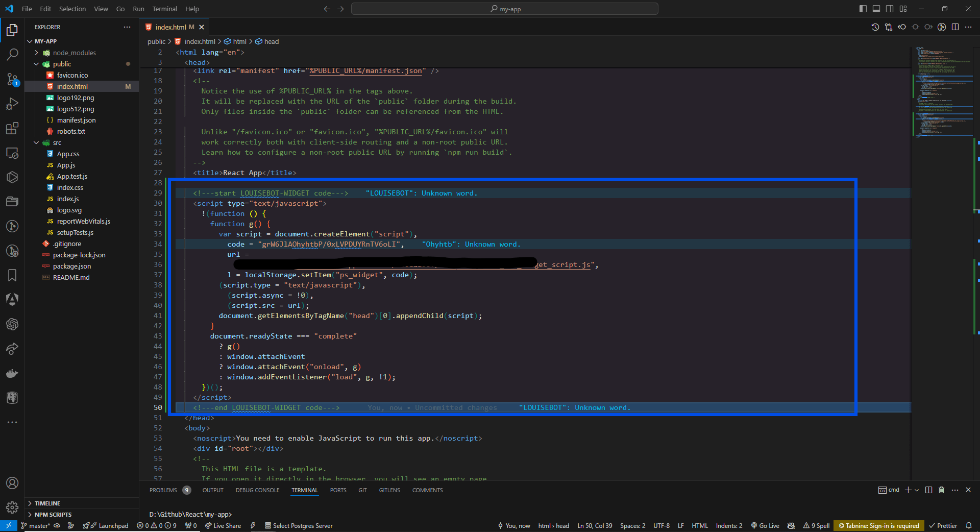
Task: Toggle Go Live server in status bar
Action: click(x=765, y=526)
